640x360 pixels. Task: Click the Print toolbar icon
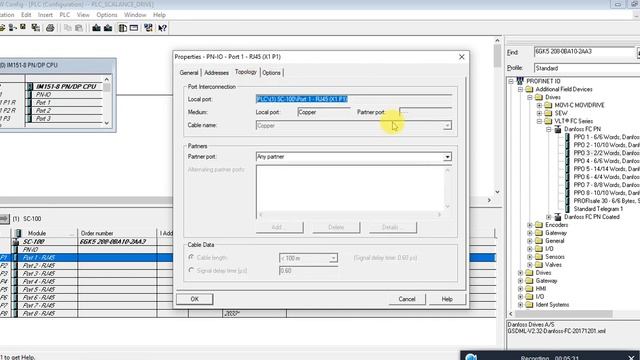coord(50,28)
